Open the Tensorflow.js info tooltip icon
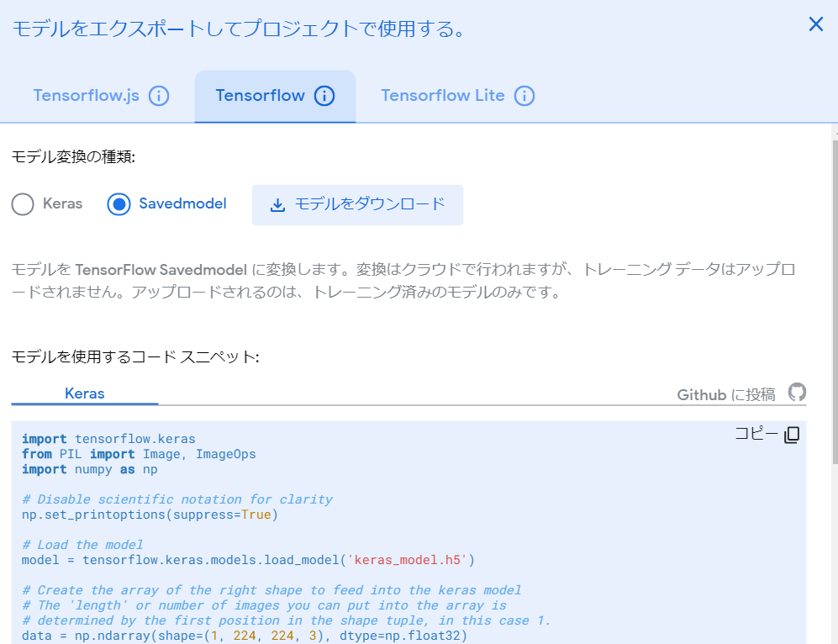The height and width of the screenshot is (644, 838). point(159,95)
